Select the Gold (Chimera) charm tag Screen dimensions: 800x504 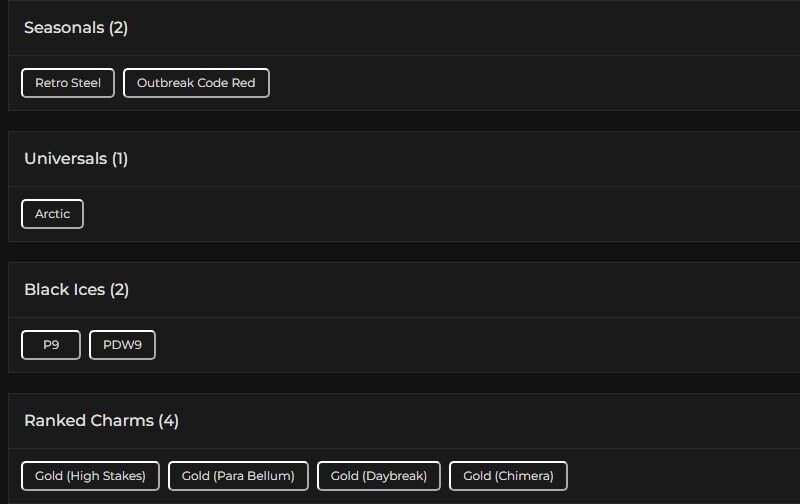point(508,476)
